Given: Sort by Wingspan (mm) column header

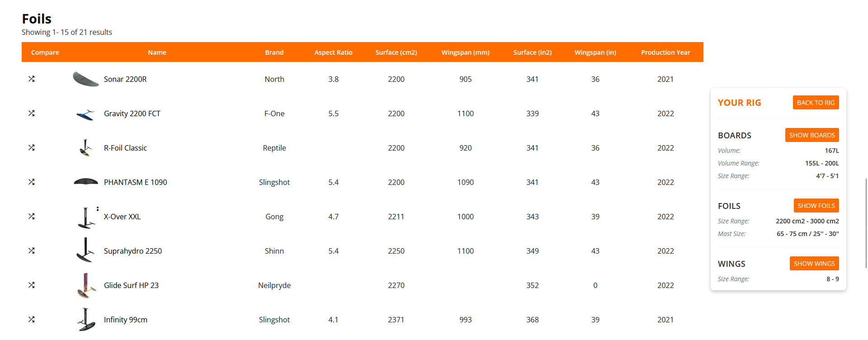Looking at the screenshot, I should tap(465, 52).
